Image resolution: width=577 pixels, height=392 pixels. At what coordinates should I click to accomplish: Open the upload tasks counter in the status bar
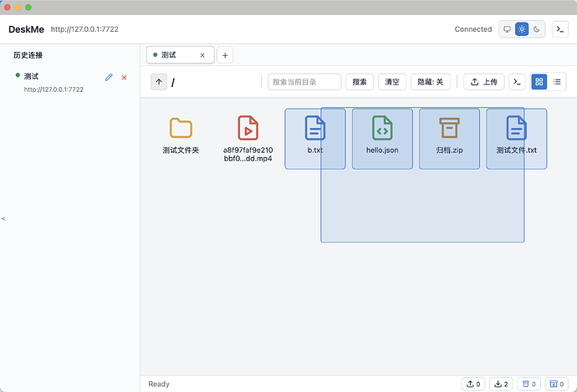[473, 384]
